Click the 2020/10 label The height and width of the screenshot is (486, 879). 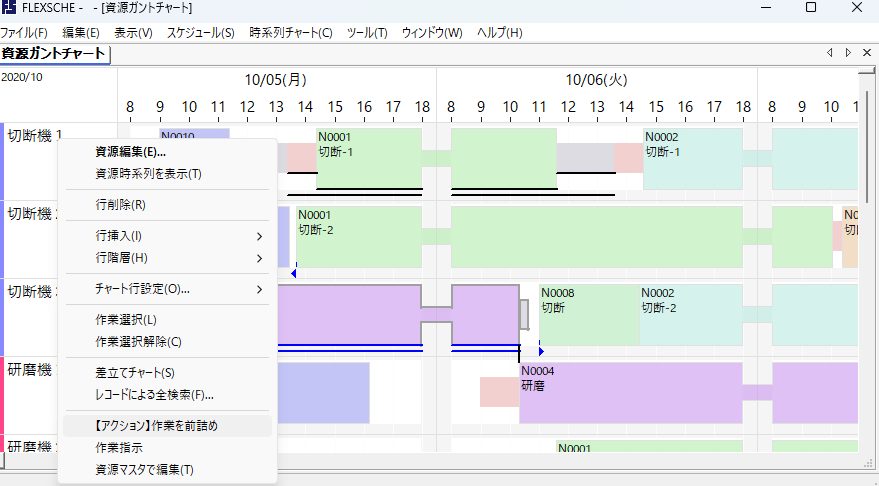22,77
